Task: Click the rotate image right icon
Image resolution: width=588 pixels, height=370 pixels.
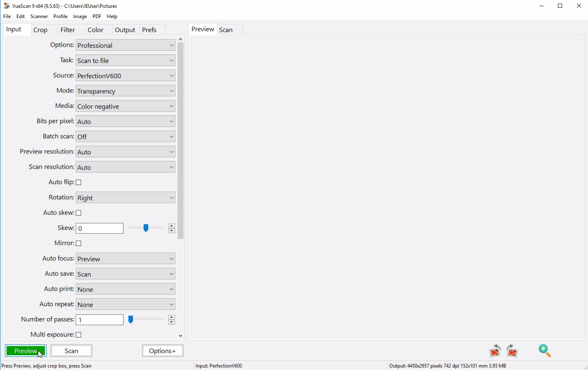Action: coord(512,351)
